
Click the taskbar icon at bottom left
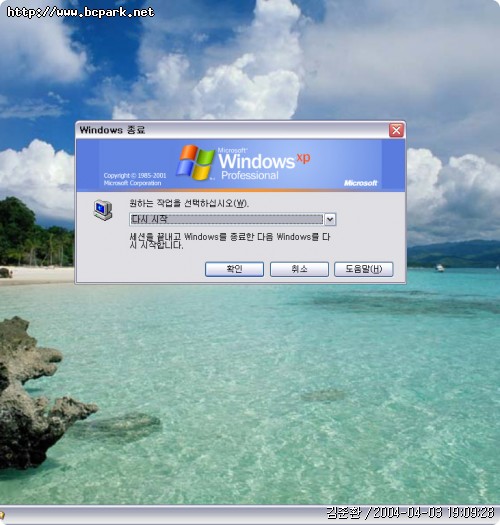tap(2, 515)
